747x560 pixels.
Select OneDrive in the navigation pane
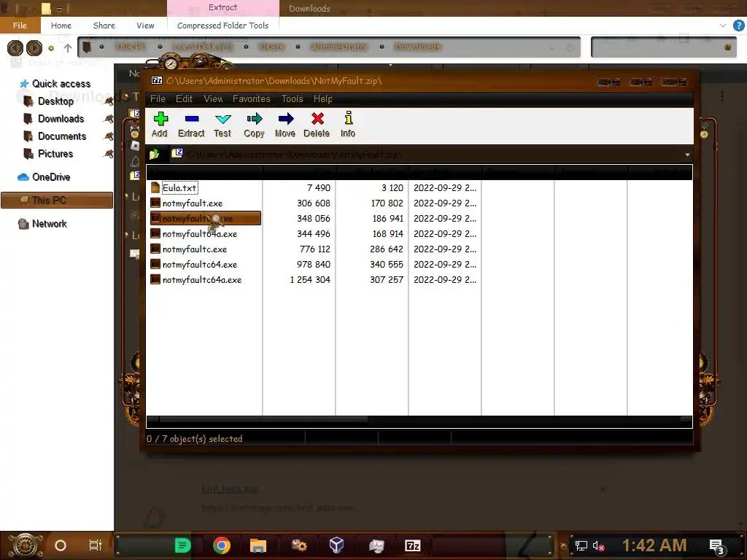tap(51, 177)
